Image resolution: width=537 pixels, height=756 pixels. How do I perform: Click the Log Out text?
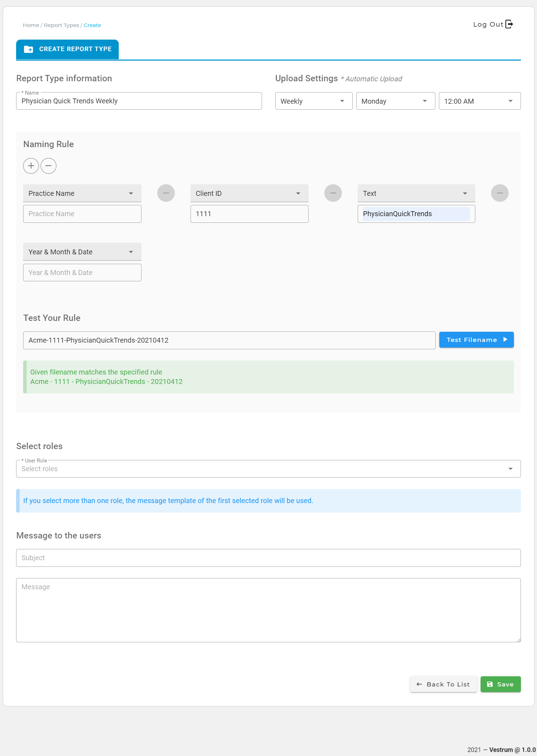click(488, 24)
